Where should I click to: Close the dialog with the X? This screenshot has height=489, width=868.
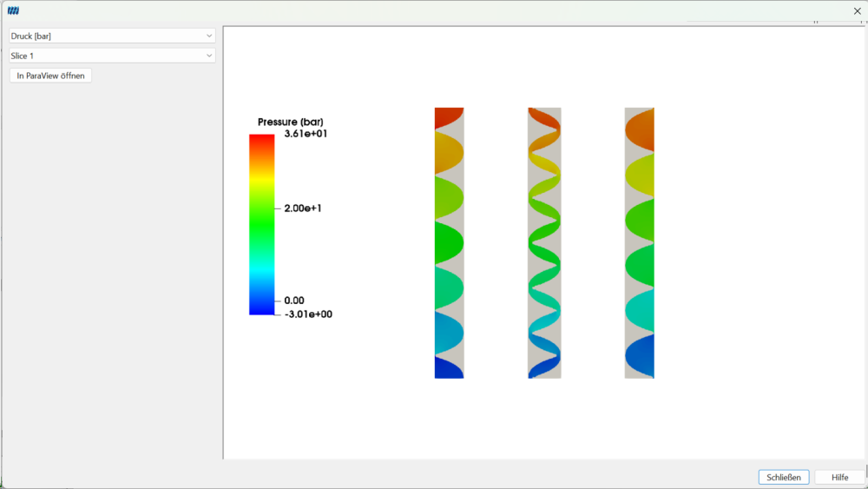[x=857, y=11]
